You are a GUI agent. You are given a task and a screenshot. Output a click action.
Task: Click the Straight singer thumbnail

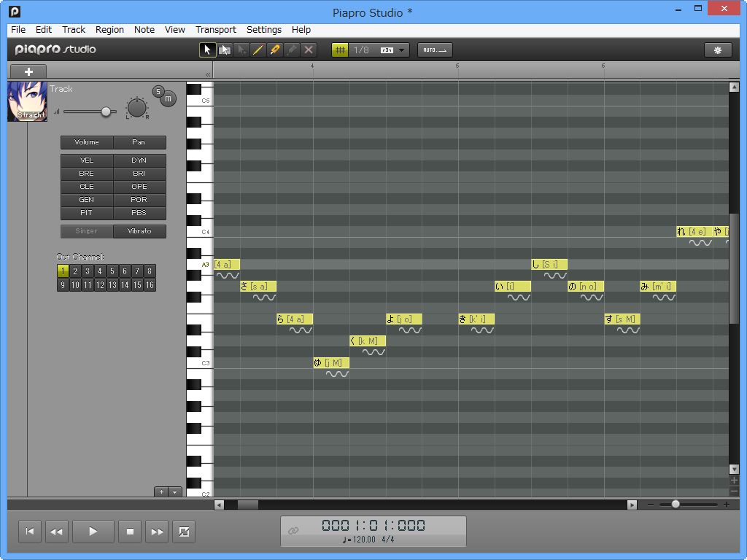click(27, 101)
